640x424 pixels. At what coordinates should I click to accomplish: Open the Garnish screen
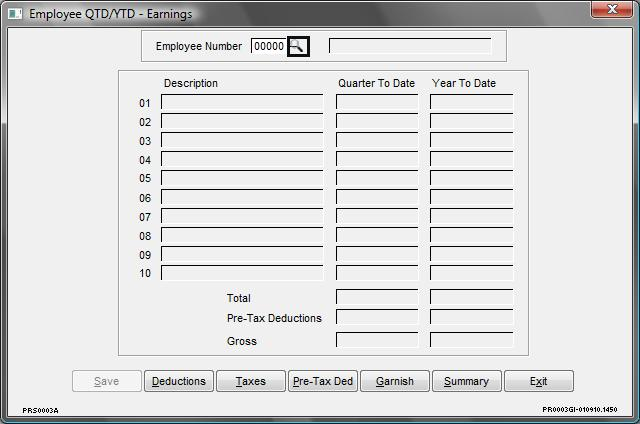coord(395,381)
